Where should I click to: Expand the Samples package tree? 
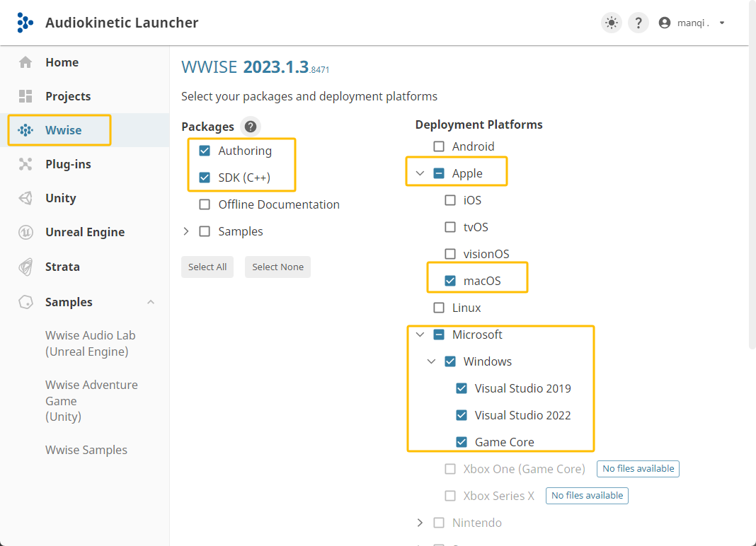186,231
